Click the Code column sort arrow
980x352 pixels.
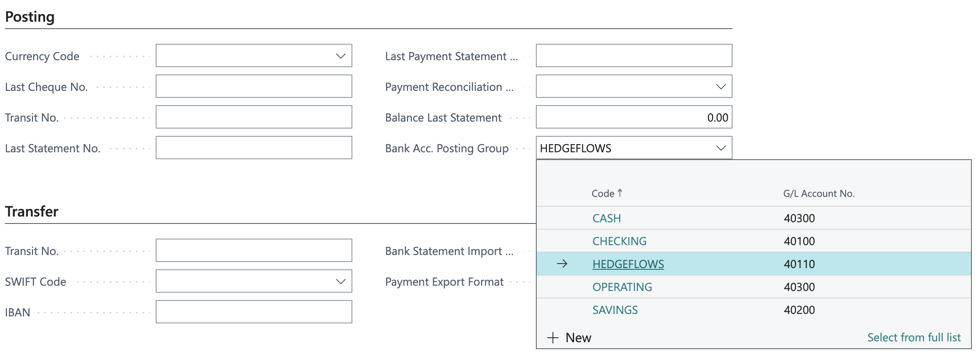click(620, 193)
